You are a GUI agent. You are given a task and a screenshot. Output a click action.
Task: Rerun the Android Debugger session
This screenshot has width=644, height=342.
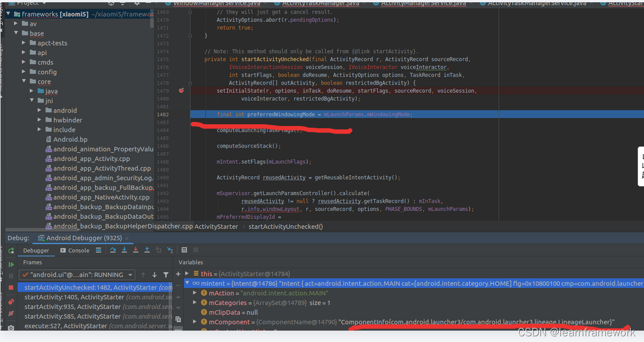(11, 251)
